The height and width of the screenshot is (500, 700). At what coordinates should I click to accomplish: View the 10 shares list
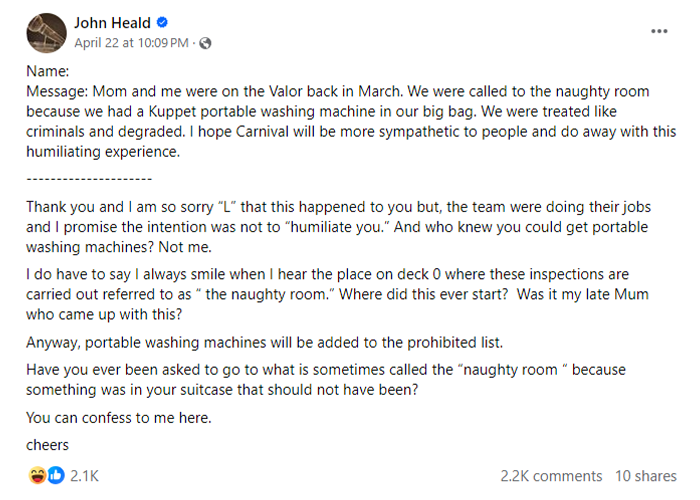pyautogui.click(x=646, y=476)
